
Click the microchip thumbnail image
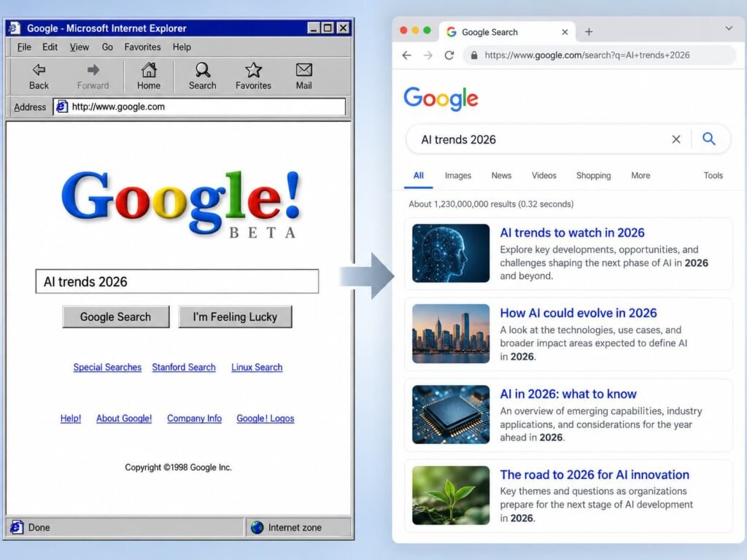(x=451, y=415)
